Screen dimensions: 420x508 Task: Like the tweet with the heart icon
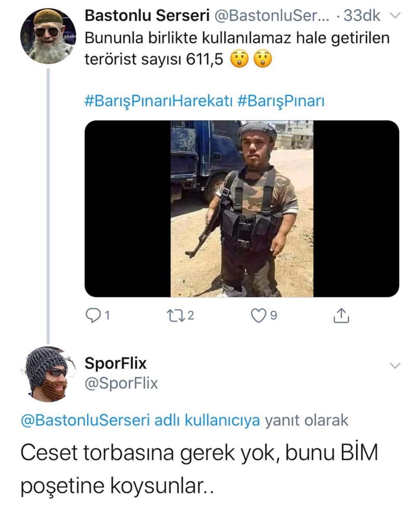(x=258, y=316)
